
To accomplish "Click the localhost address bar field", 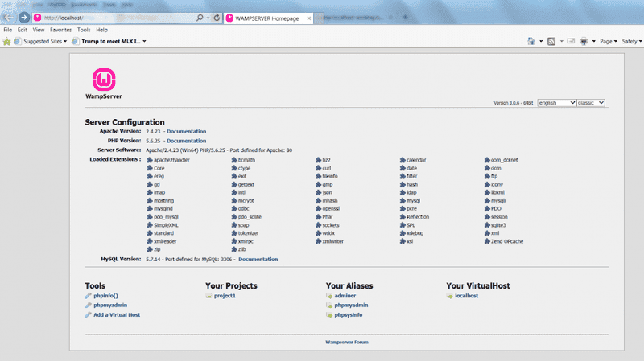I will click(x=113, y=17).
